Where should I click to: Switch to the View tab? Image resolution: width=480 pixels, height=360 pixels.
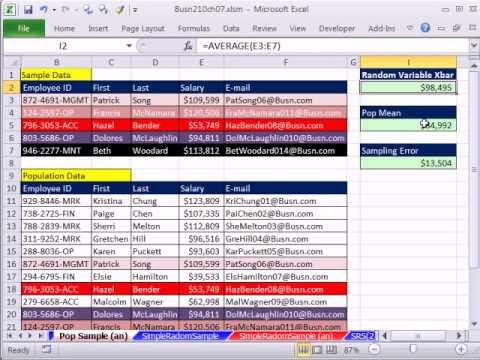(x=298, y=29)
